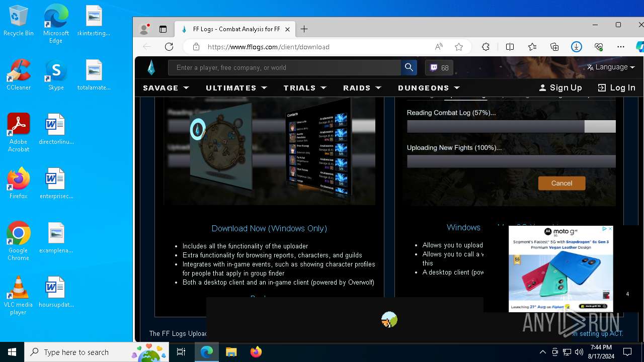Open Edge Extensions puzzle icon
This screenshot has width=644, height=362.
pyautogui.click(x=486, y=47)
